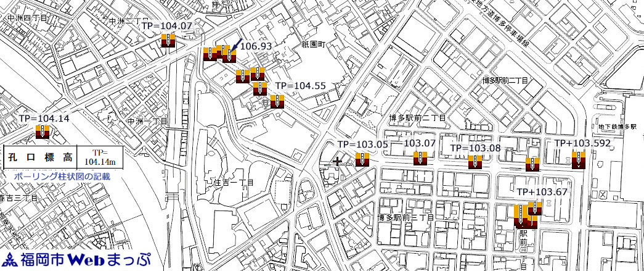Click the borehole marker beside TP=104.55 label
The height and width of the screenshot is (271, 644).
click(x=276, y=101)
